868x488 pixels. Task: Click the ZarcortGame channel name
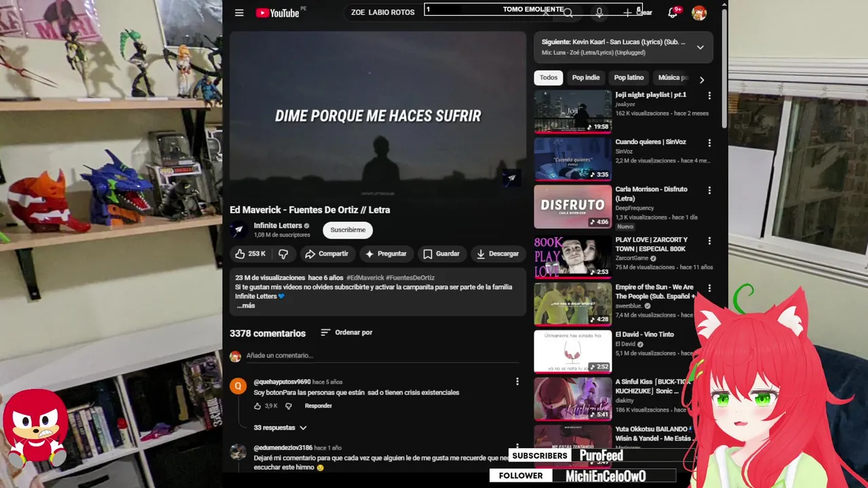pyautogui.click(x=632, y=258)
